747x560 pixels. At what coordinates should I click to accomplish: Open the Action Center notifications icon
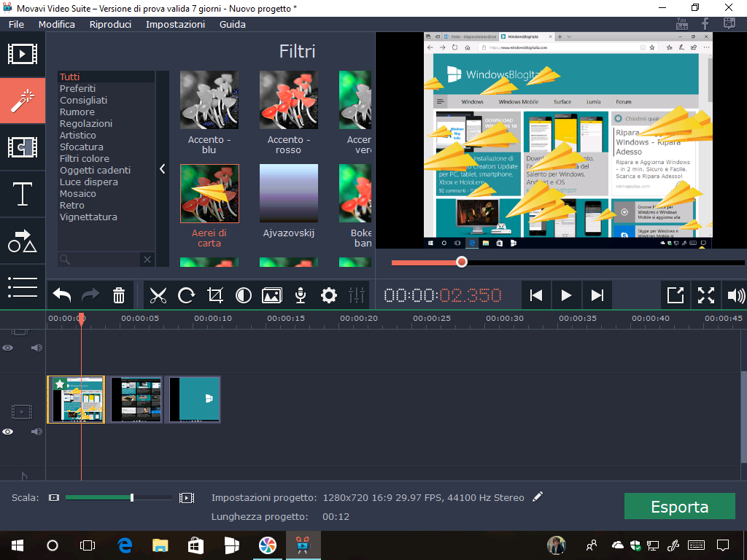[723, 545]
